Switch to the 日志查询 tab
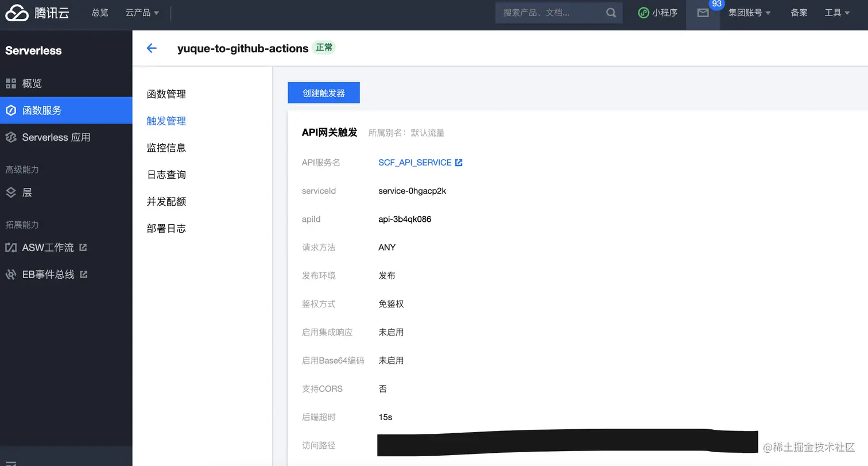 pyautogui.click(x=166, y=175)
